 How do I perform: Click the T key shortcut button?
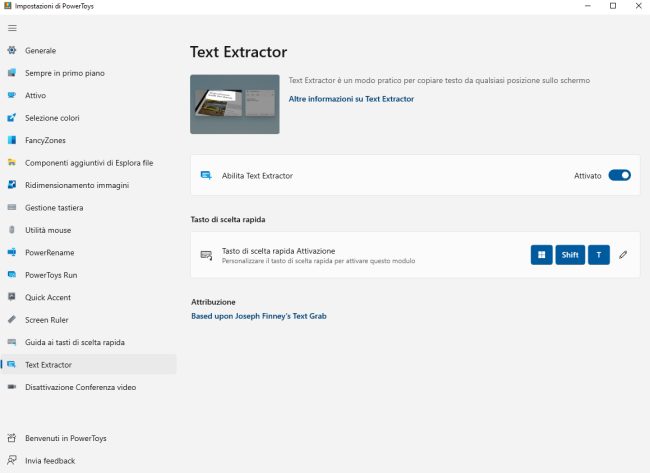click(599, 255)
